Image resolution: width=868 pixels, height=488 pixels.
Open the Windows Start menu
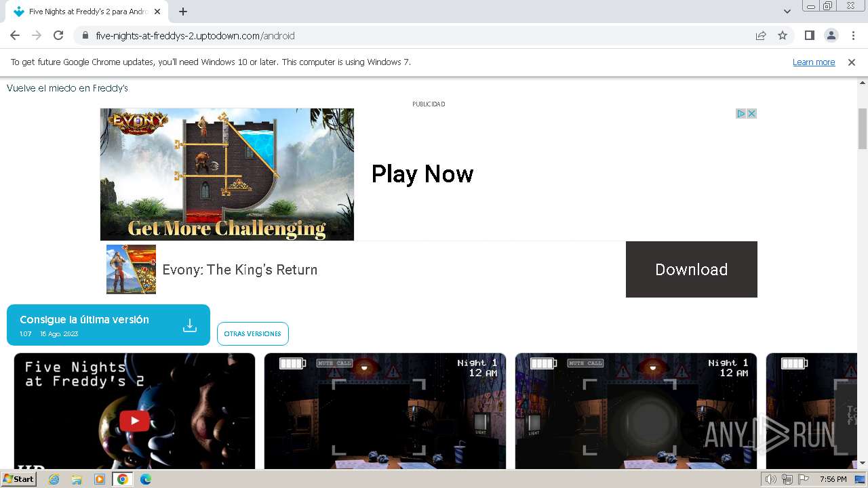pos(18,479)
